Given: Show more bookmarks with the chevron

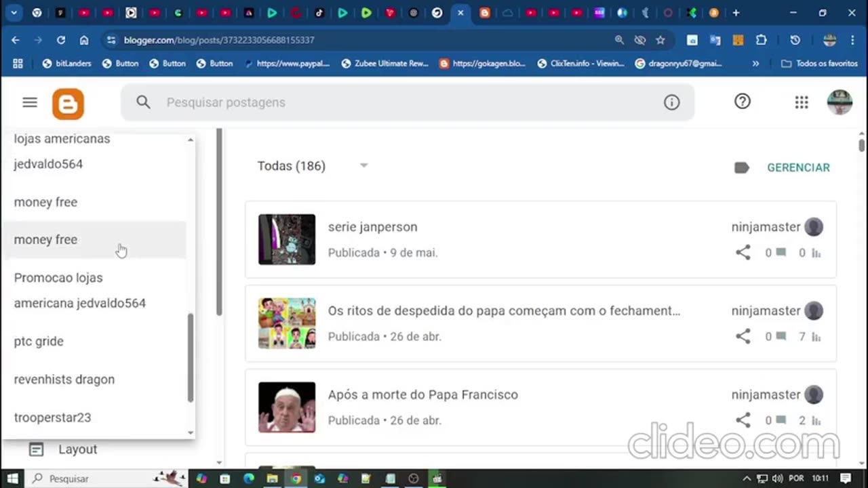Looking at the screenshot, I should pos(755,64).
